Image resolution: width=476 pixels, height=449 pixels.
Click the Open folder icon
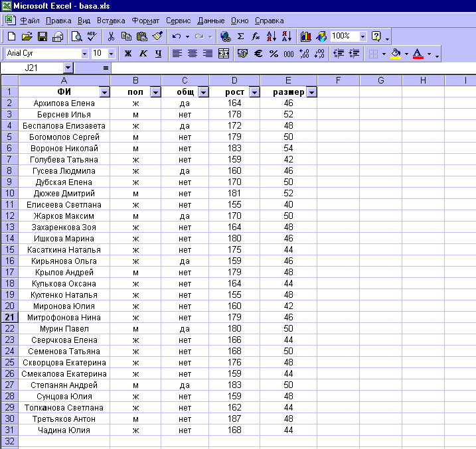pos(27,36)
